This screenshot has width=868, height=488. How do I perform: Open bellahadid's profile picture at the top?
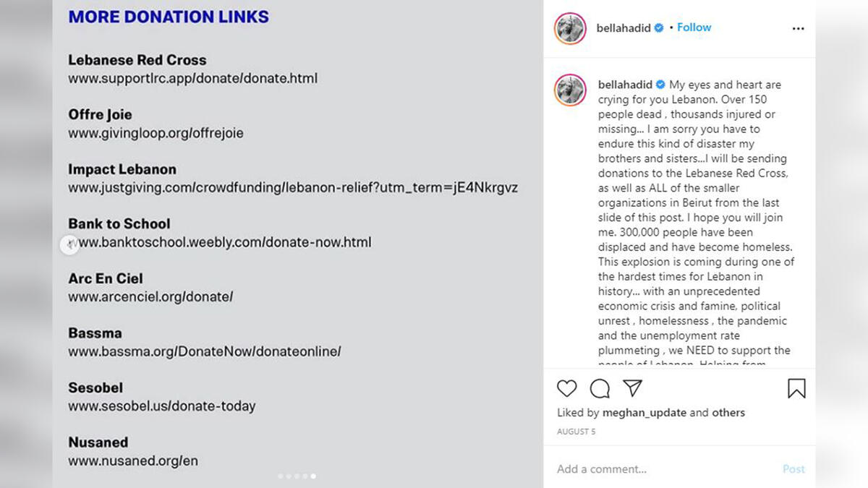569,29
